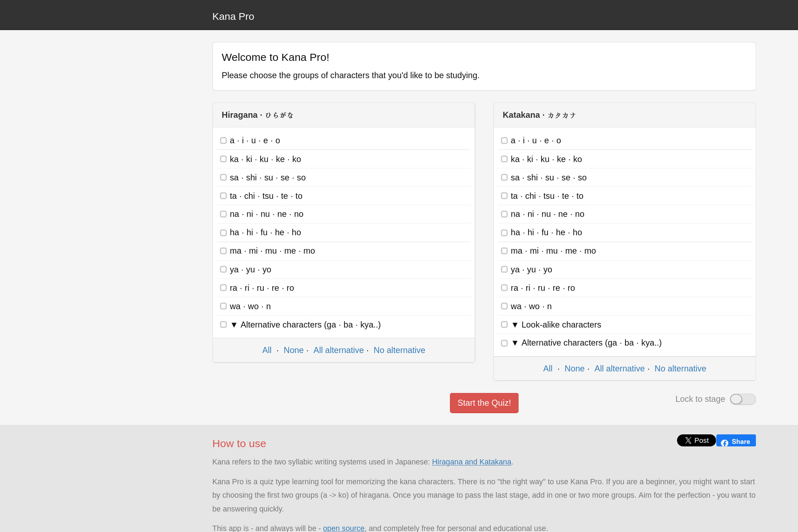This screenshot has height=532, width=798.
Task: Select All in the Hiragana panel
Action: [x=267, y=350]
